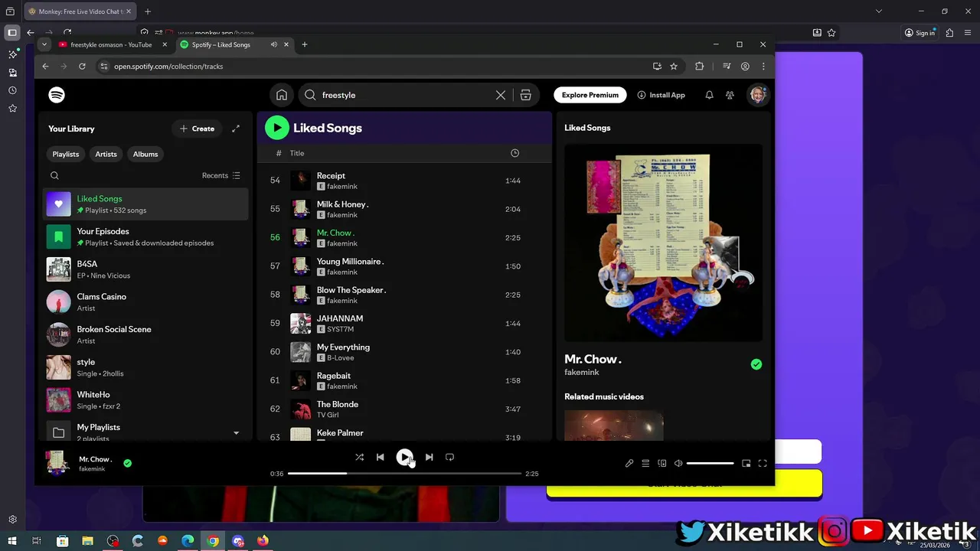Select track The Blonde by TV Girl

404,409
